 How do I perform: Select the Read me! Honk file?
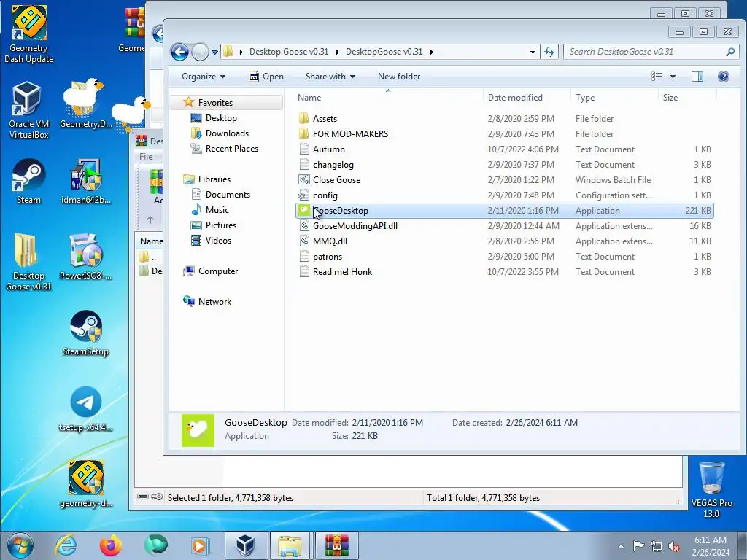tap(505, 271)
